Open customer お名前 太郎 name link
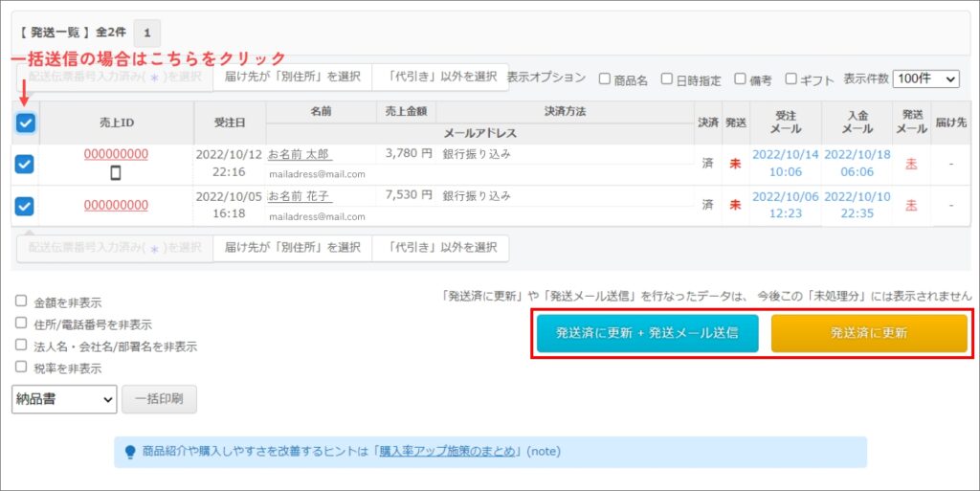The width and height of the screenshot is (980, 491). (300, 154)
